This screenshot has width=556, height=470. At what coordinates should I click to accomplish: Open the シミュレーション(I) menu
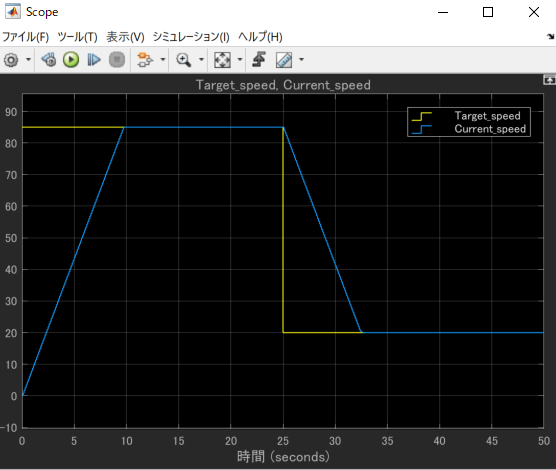coord(191,37)
